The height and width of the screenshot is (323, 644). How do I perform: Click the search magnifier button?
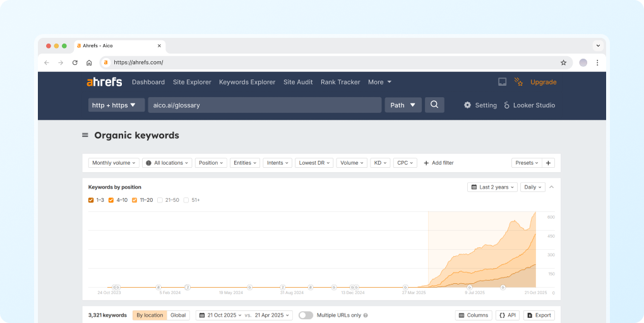[x=434, y=105]
